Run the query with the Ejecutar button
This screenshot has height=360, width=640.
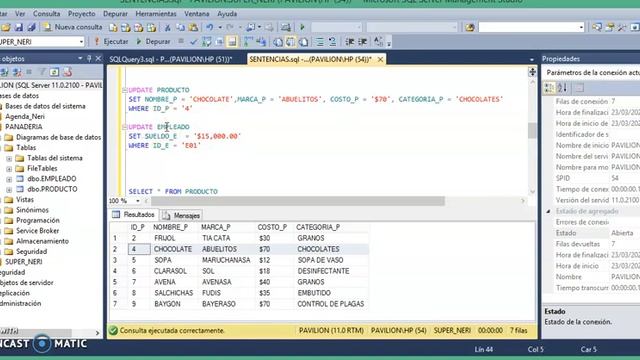coord(111,42)
